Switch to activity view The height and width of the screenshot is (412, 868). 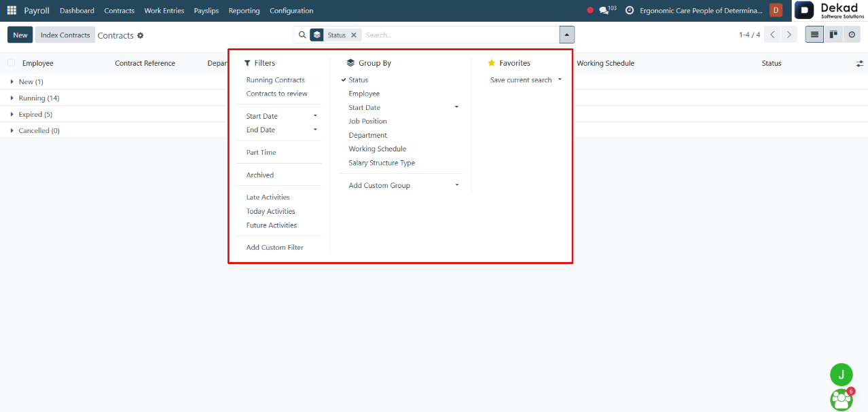click(x=852, y=35)
